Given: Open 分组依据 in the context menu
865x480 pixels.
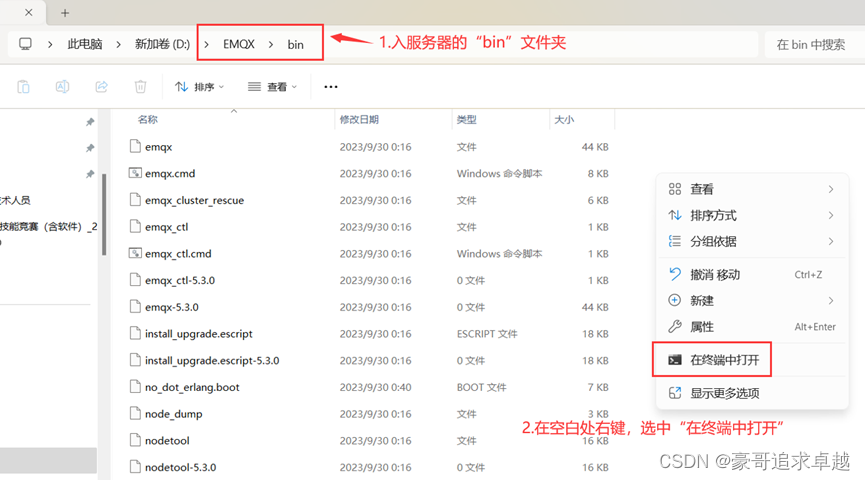Looking at the screenshot, I should 751,241.
